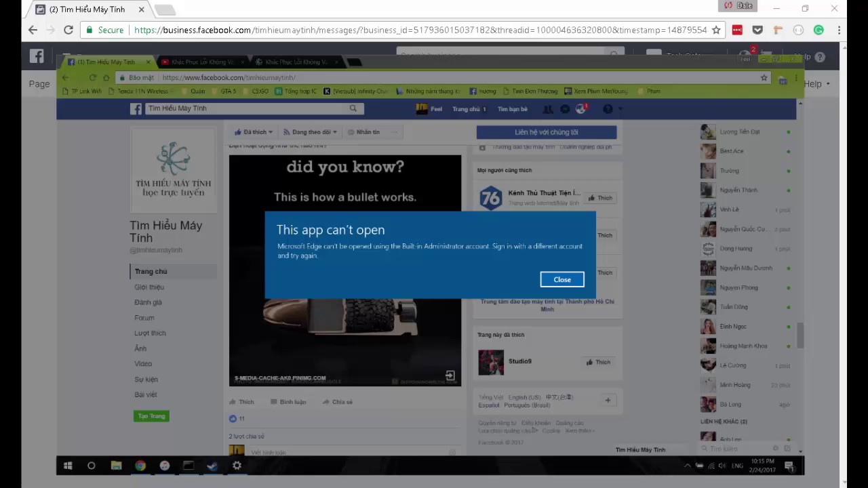
Task: Open chat with 'Best Ace'
Action: [x=746, y=151]
